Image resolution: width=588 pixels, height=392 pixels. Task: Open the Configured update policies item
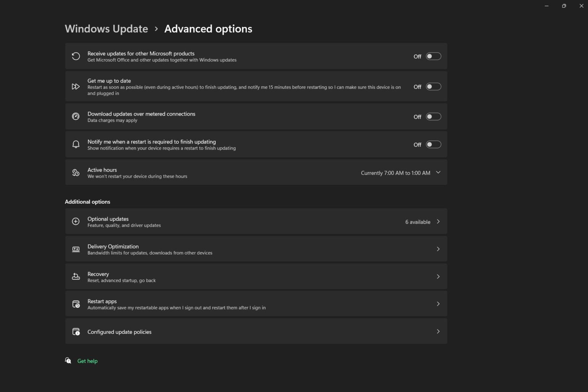[119, 332]
